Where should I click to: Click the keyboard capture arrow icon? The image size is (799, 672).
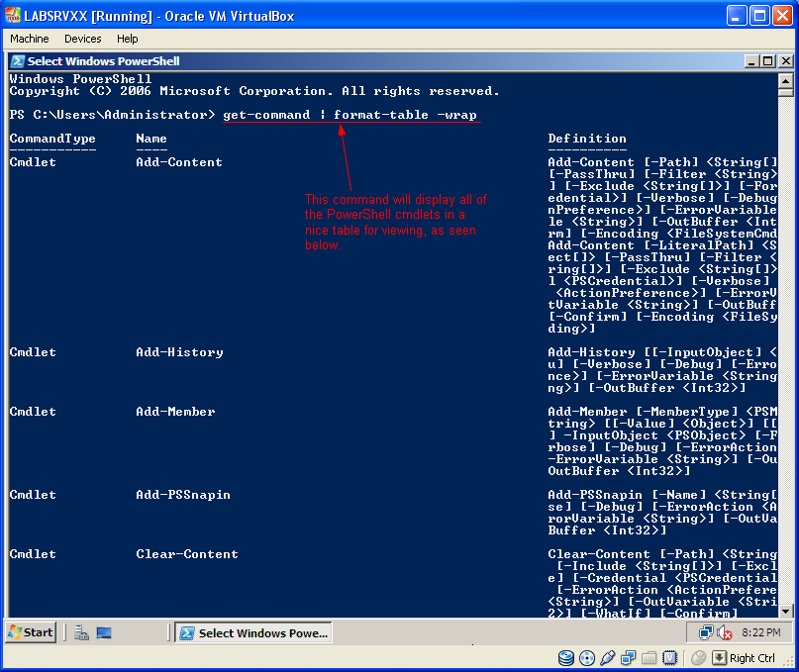pyautogui.click(x=719, y=658)
